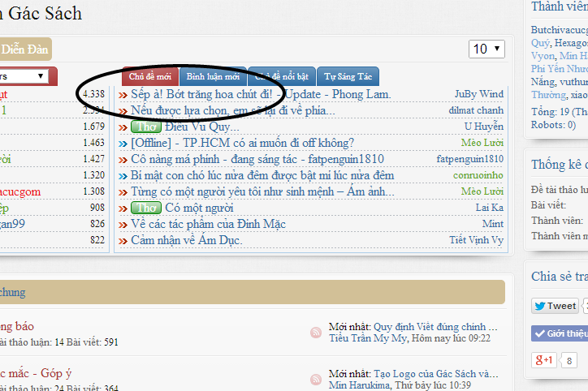Click the Google +1 button
This screenshot has width=588, height=391.
pos(544,360)
